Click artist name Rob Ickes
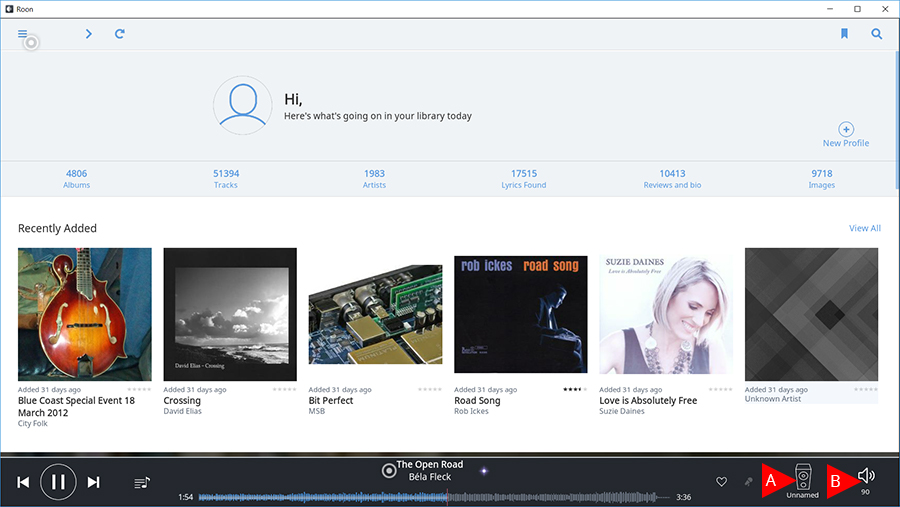The width and height of the screenshot is (900, 507). 471,411
